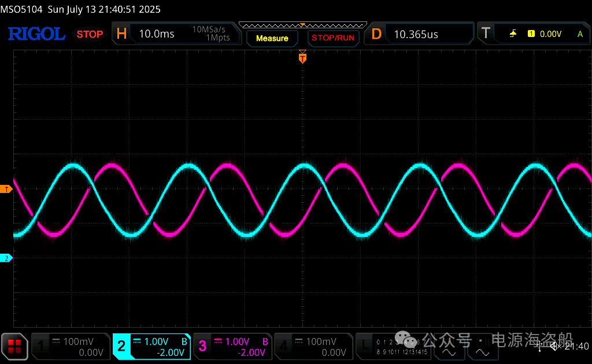Toggle the GI signal generator button

coord(449,348)
